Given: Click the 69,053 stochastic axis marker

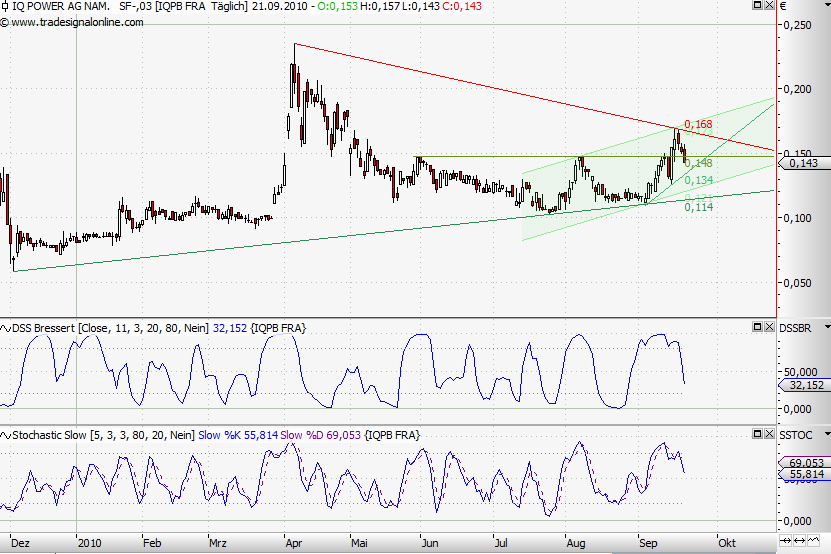Looking at the screenshot, I should (x=804, y=463).
